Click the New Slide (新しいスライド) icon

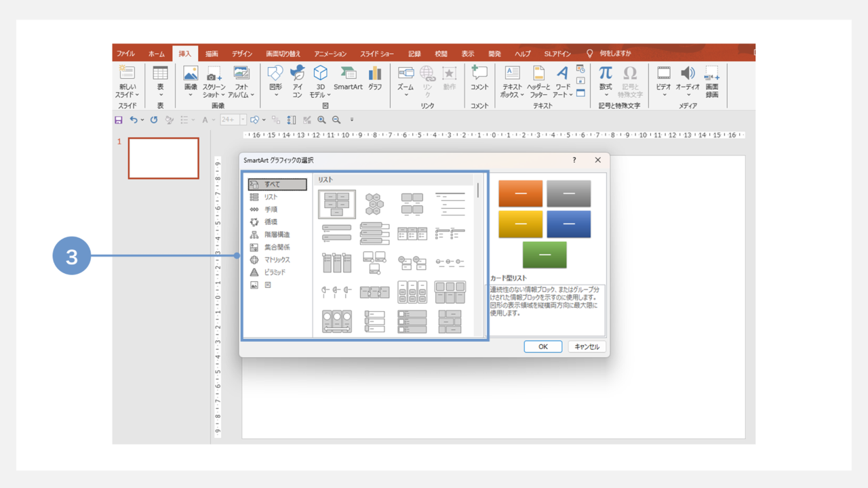pyautogui.click(x=127, y=73)
